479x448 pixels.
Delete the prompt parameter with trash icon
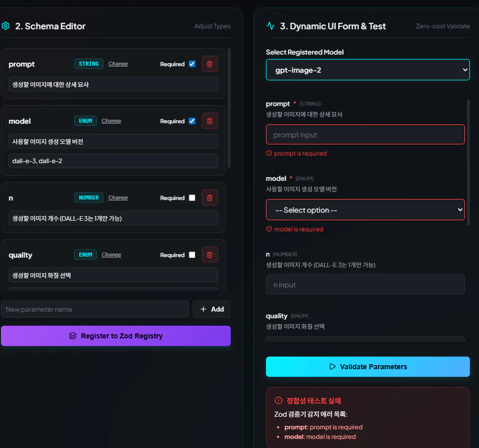point(210,64)
